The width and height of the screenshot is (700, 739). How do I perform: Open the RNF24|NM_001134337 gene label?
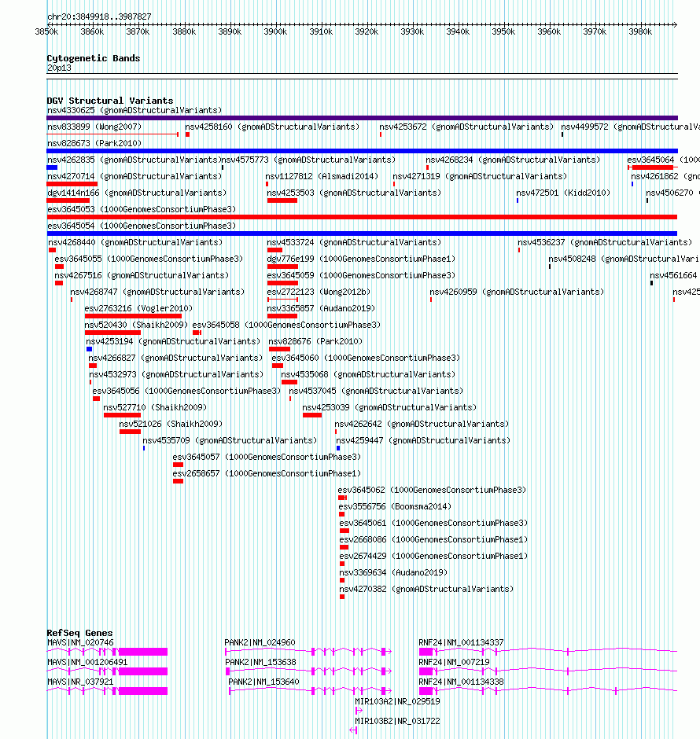point(461,642)
